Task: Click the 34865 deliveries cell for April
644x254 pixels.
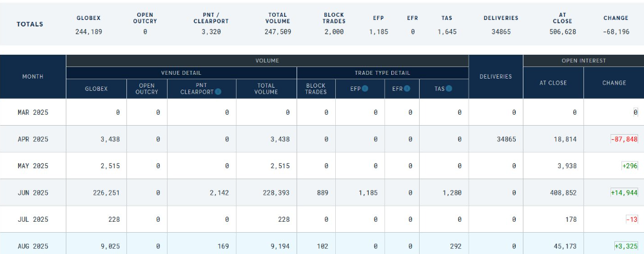Action: tap(507, 139)
